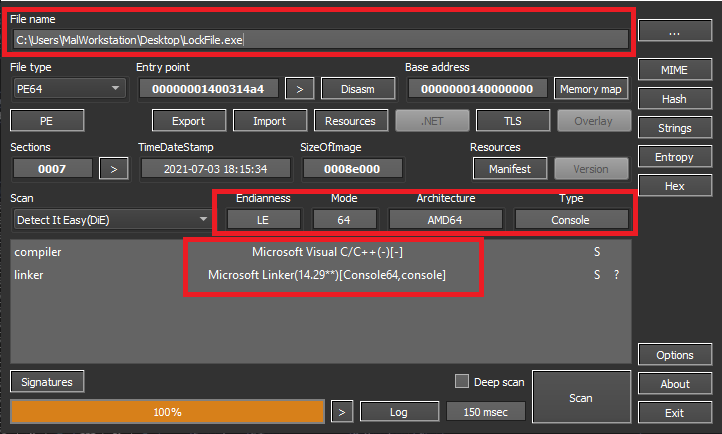The width and height of the screenshot is (722, 434).
Task: Open the About dialog
Action: (x=675, y=384)
